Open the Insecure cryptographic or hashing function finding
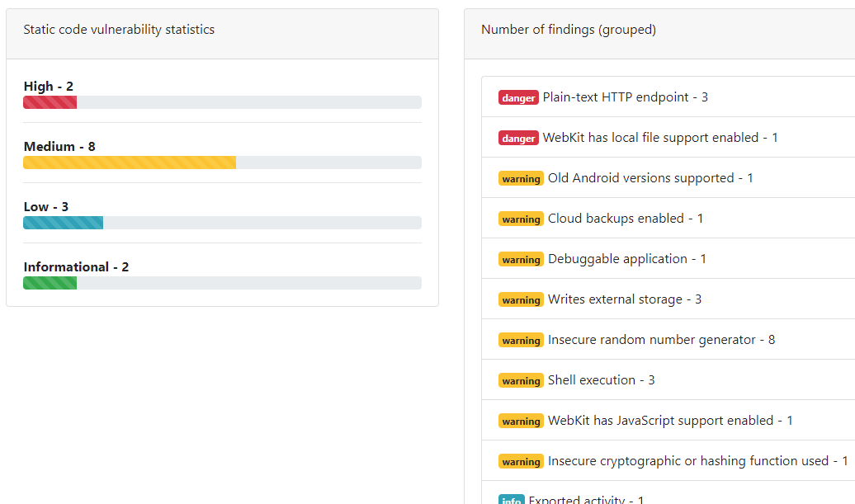The width and height of the screenshot is (855, 504). coord(697,461)
